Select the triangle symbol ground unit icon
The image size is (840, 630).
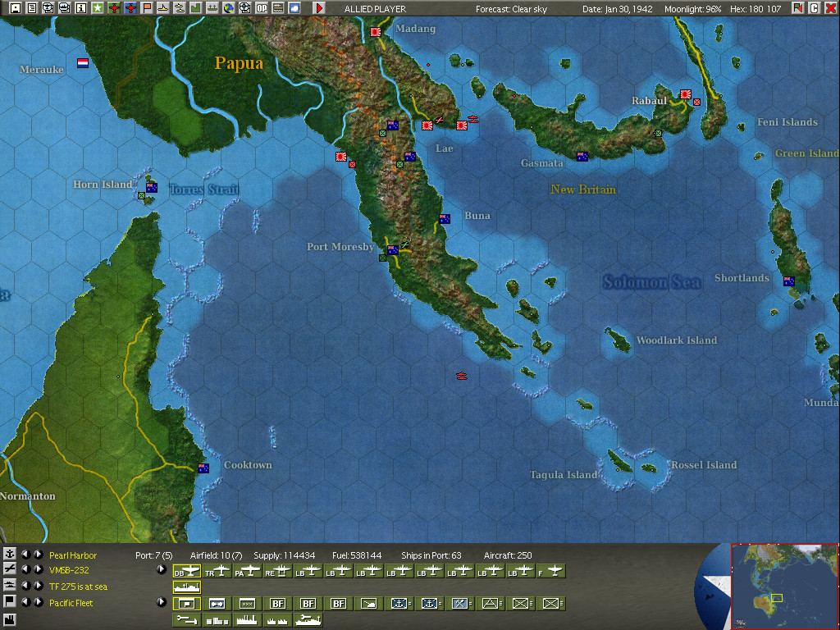[x=491, y=604]
